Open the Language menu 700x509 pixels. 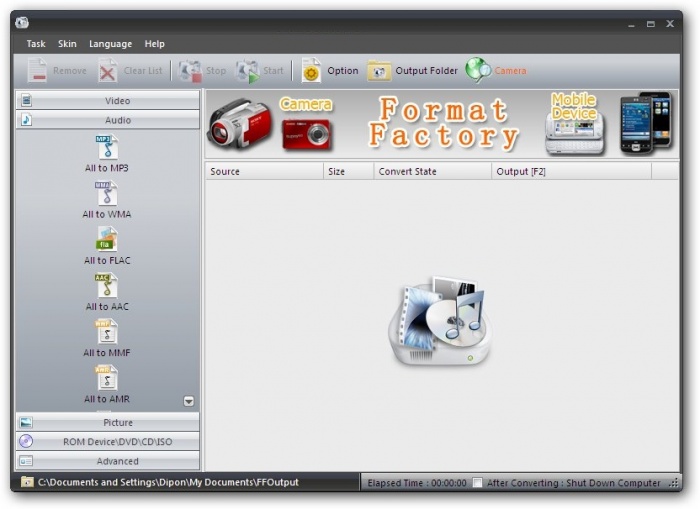click(x=110, y=44)
